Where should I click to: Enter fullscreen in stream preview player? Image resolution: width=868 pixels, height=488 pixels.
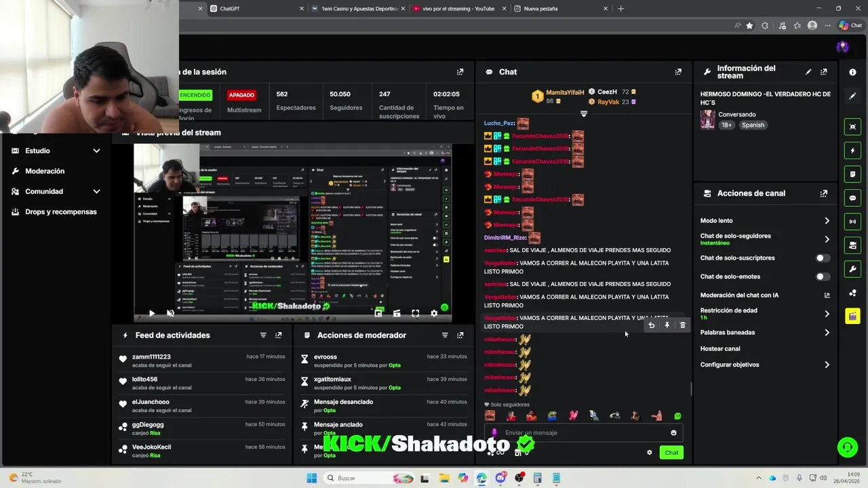pos(415,313)
